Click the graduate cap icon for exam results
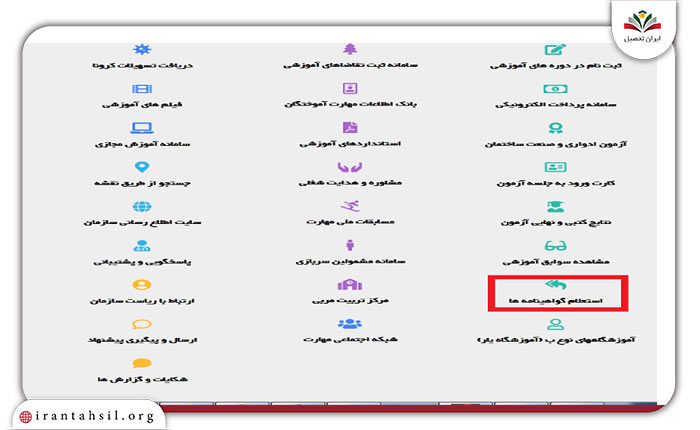The image size is (700, 430). (555, 206)
